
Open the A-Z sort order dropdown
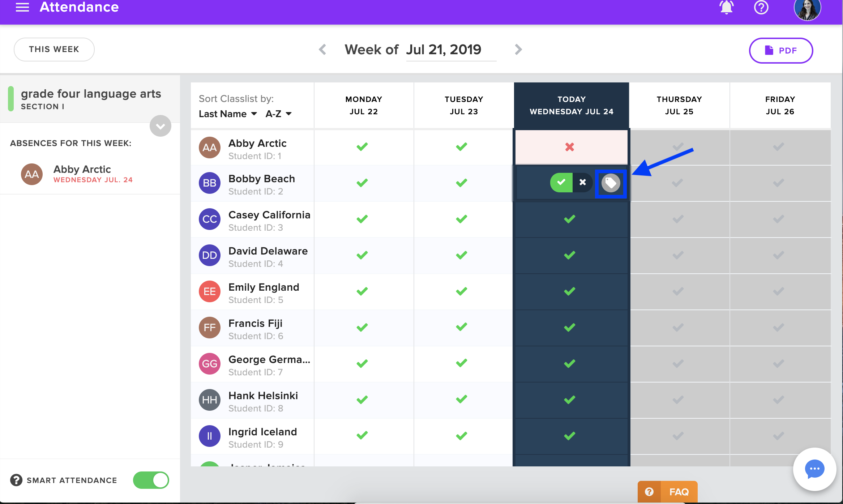click(278, 114)
